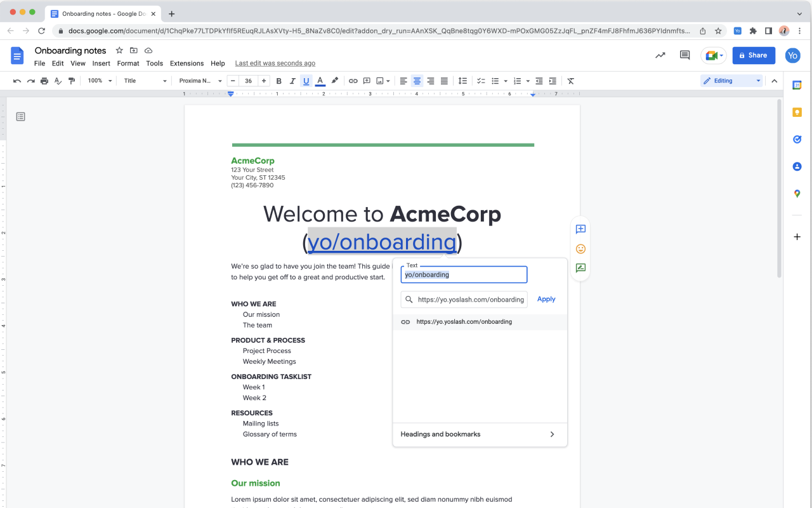The height and width of the screenshot is (508, 812).
Task: Set center text alignment
Action: [417, 81]
